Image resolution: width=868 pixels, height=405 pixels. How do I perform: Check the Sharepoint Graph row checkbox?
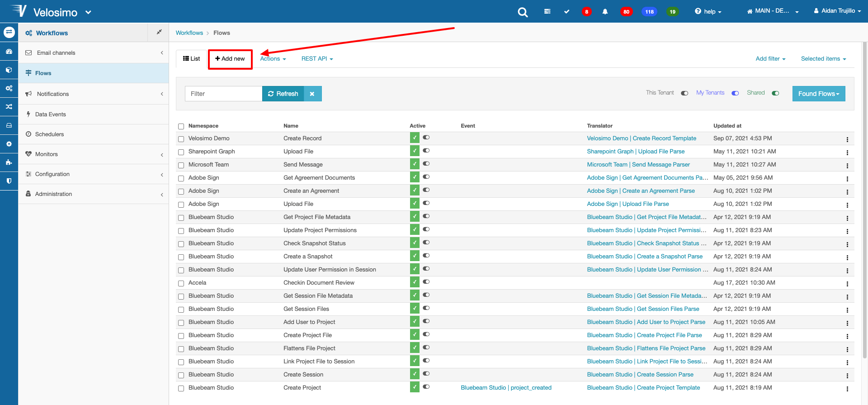[181, 152]
